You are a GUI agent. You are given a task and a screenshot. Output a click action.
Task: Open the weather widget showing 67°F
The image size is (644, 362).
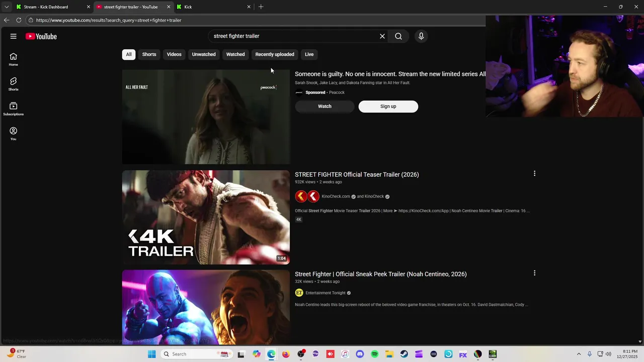(x=16, y=354)
